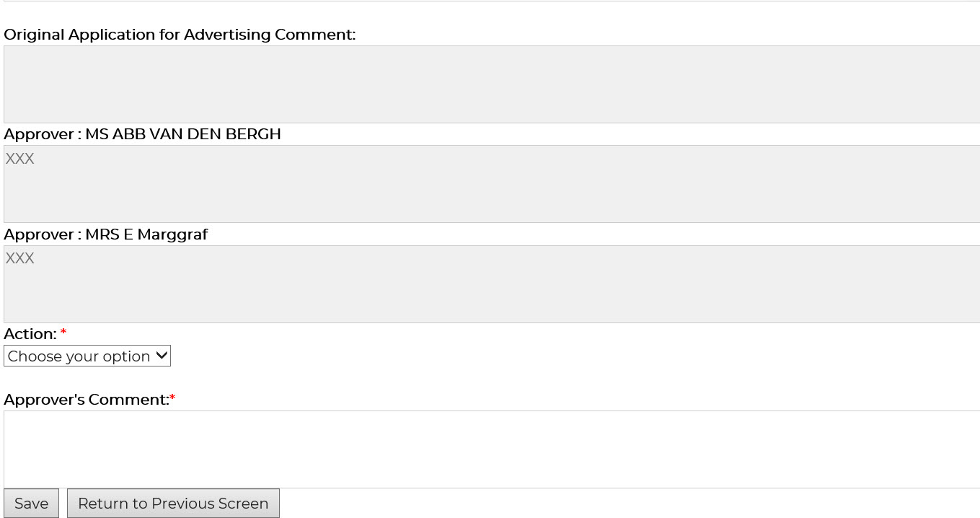Click the 'Approver : MRS E Marggraf' label
The width and height of the screenshot is (980, 518).
pyautogui.click(x=105, y=234)
